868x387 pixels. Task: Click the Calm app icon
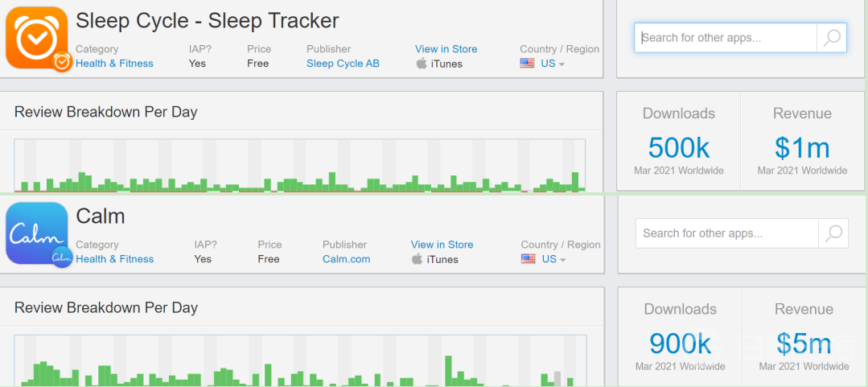point(37,233)
